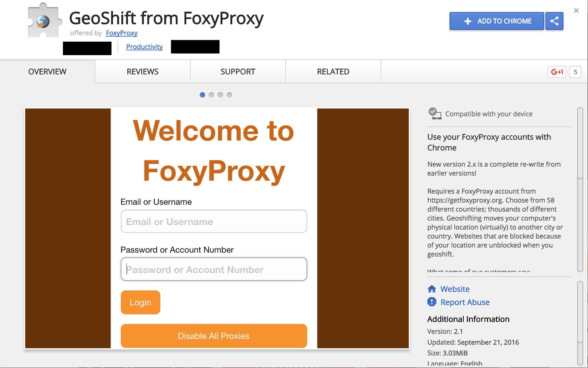Click the second carousel dot indicator
588x368 pixels.
coord(212,94)
